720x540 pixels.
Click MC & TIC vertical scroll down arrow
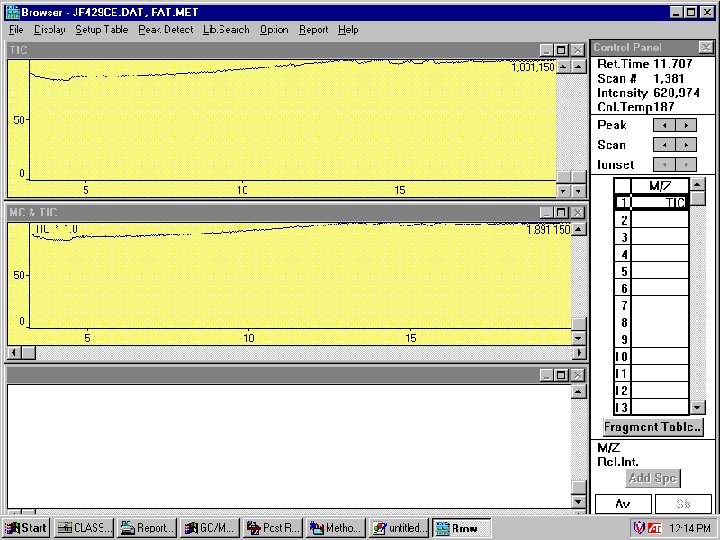click(x=579, y=338)
